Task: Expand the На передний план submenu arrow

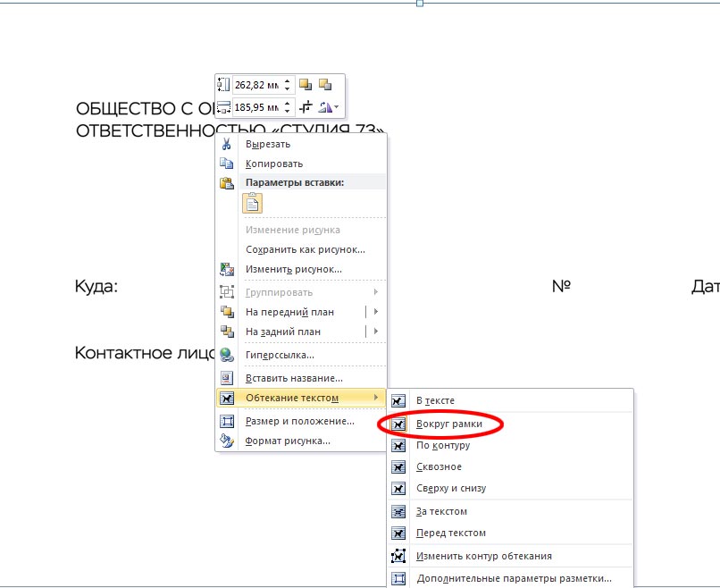Action: (375, 312)
